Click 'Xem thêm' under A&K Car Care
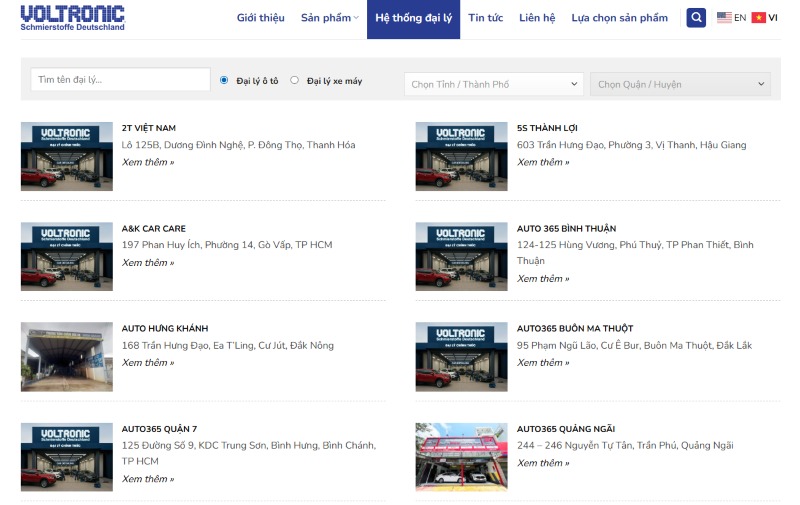This screenshot has height=505, width=800. [148, 263]
